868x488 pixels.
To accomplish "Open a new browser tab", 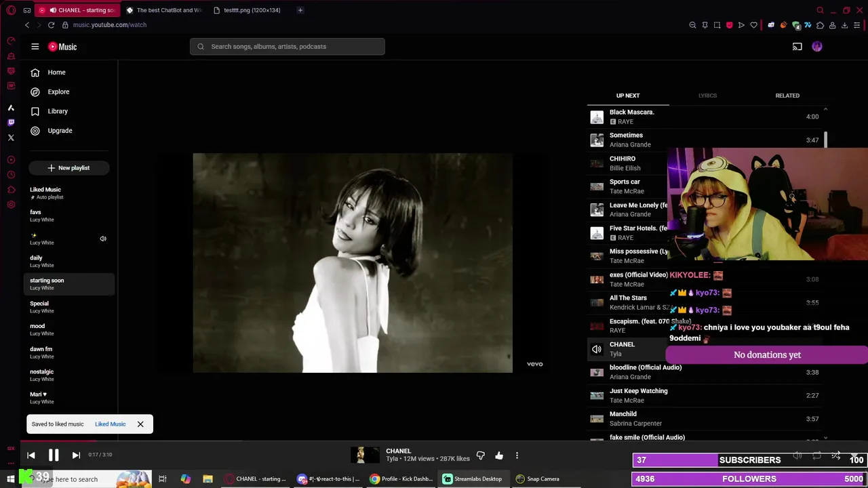I will (x=300, y=10).
